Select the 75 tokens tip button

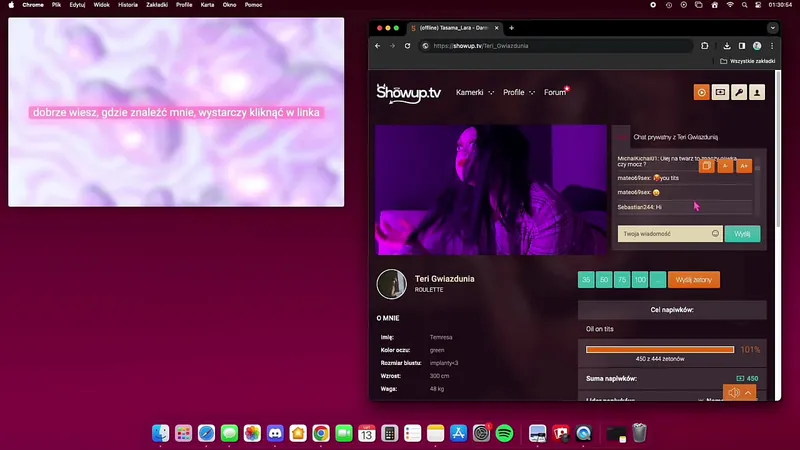622,280
